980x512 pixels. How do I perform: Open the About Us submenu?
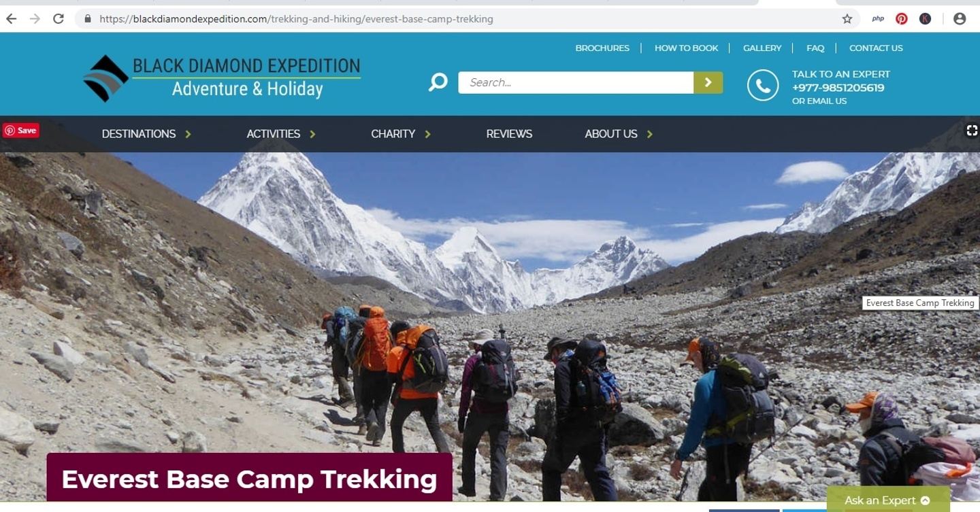point(619,134)
